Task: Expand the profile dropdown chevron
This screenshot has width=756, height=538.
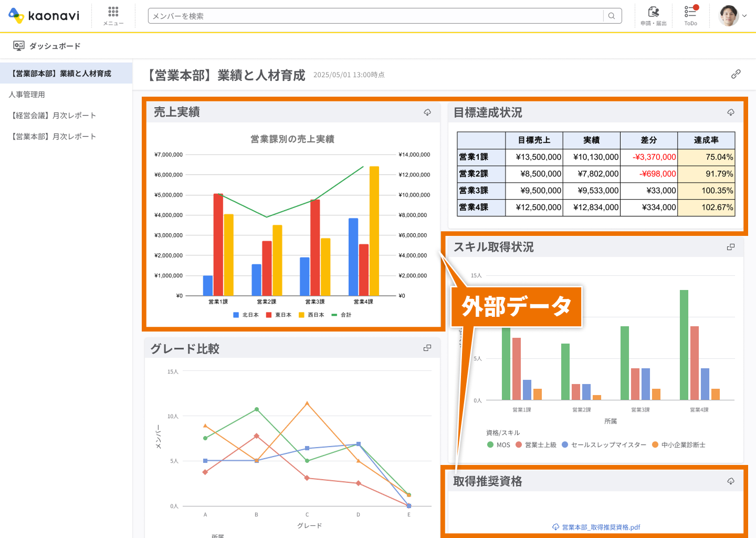Action: (x=744, y=16)
